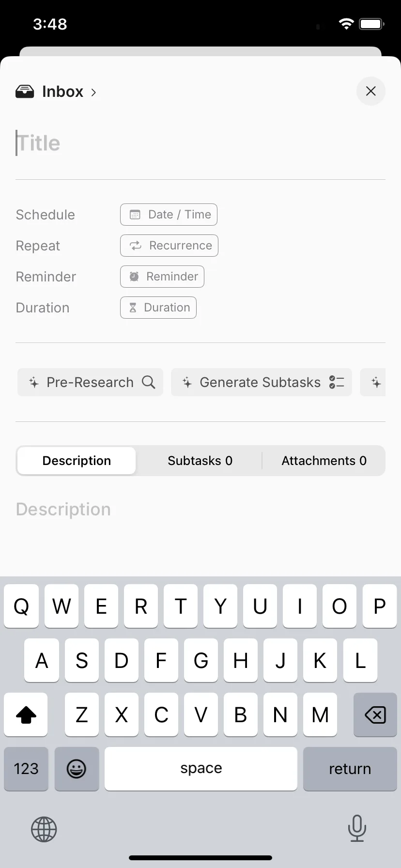Set a Reminder with alarm button
The width and height of the screenshot is (401, 868).
pyautogui.click(x=162, y=277)
